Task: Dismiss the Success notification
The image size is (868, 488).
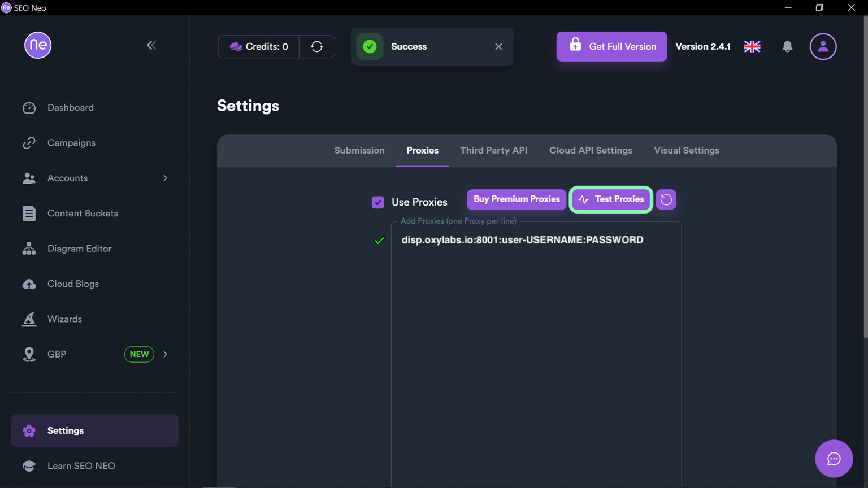Action: coord(498,47)
